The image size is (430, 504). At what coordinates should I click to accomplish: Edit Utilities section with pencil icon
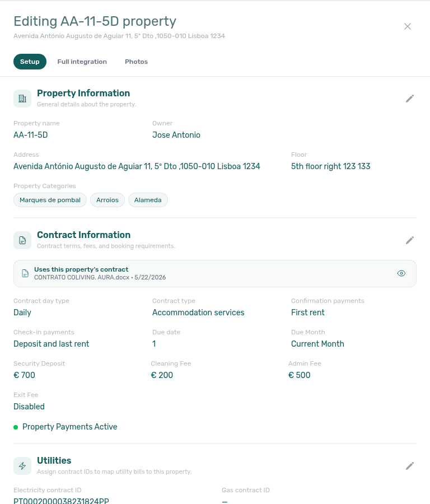(x=410, y=466)
